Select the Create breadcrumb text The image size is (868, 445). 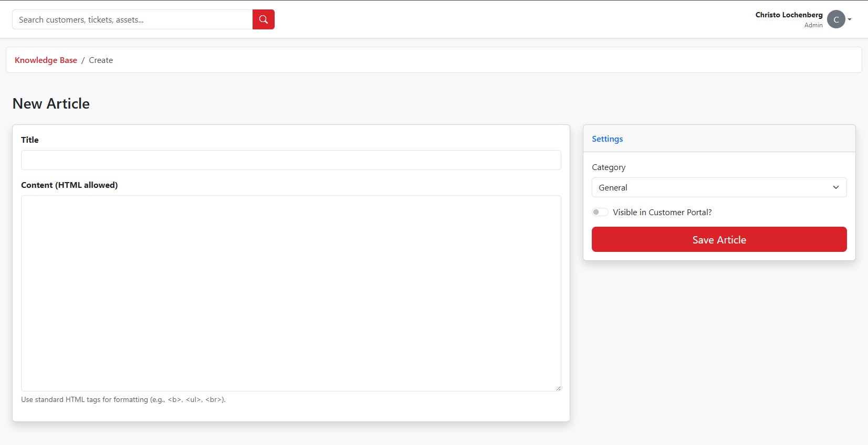101,60
